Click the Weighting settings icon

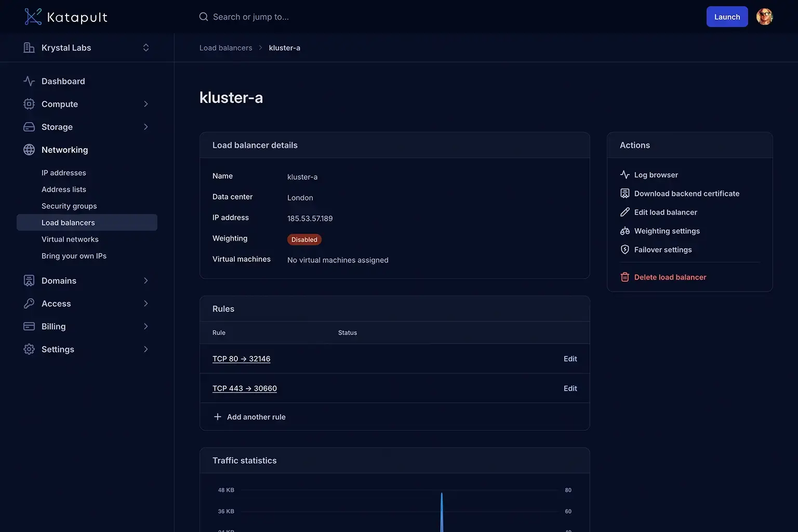pos(625,231)
